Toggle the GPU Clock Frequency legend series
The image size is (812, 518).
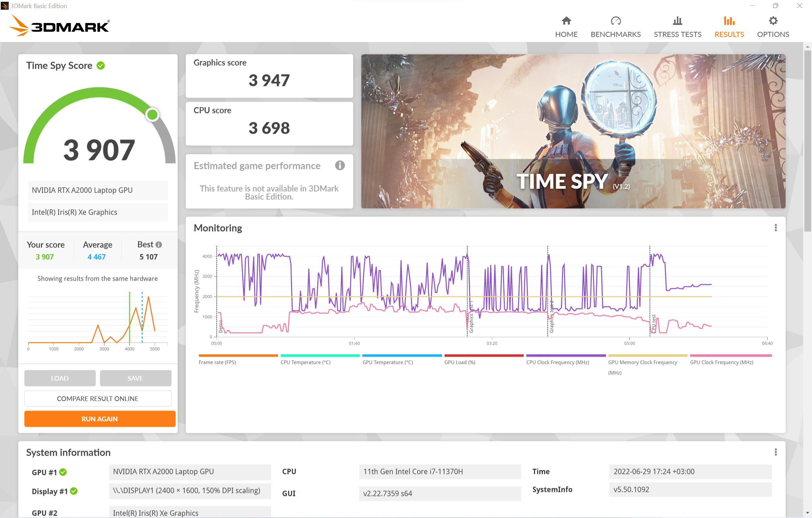click(x=721, y=362)
